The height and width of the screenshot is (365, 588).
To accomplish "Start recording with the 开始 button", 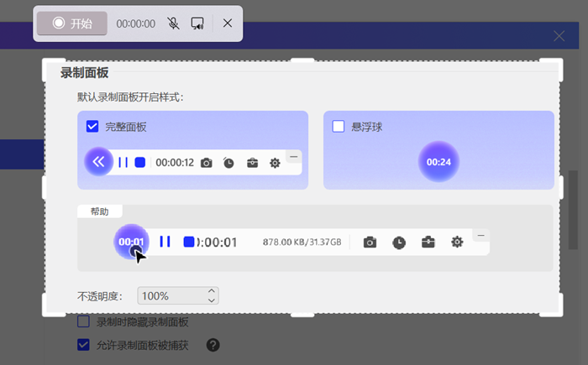I will [x=72, y=23].
